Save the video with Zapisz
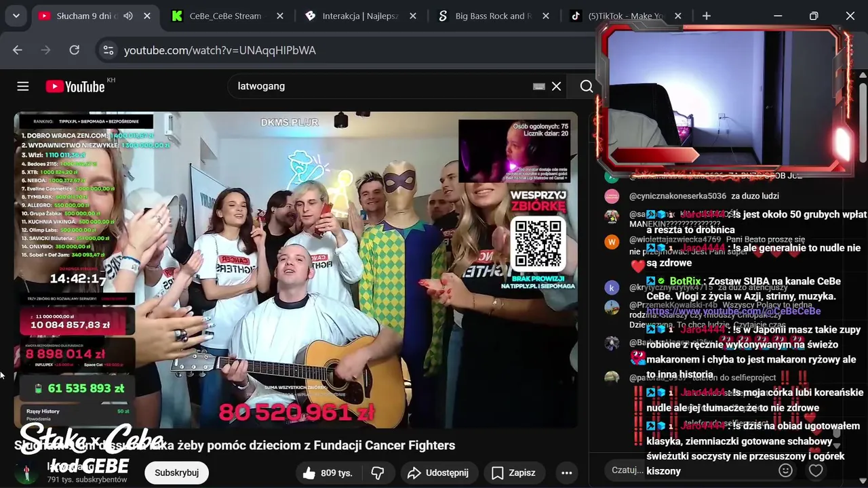The image size is (868, 488). click(513, 472)
